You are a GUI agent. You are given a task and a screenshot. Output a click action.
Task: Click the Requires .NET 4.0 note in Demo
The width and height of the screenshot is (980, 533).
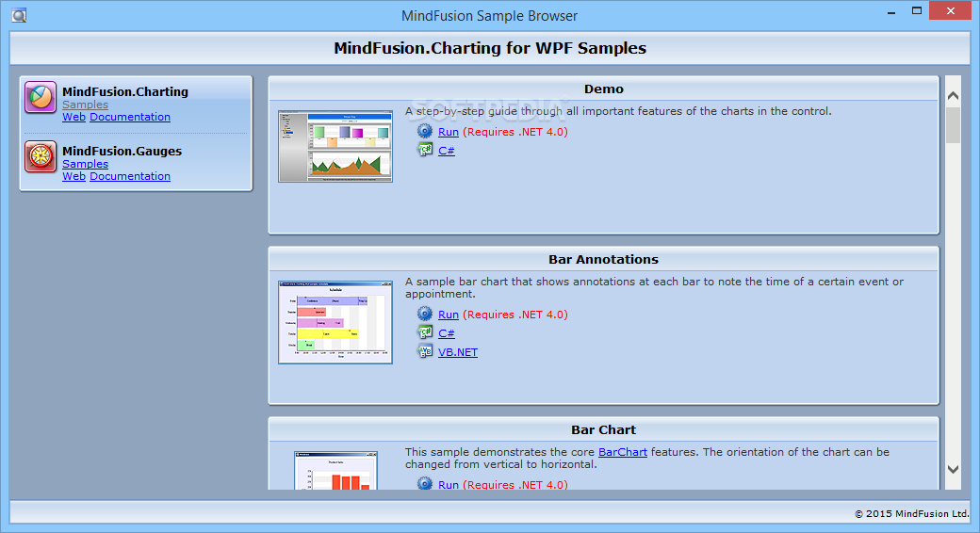[515, 132]
